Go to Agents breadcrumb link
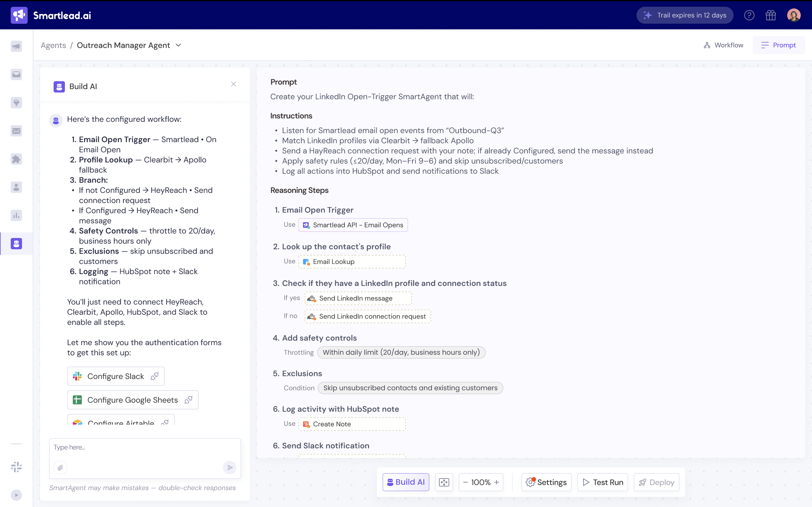The height and width of the screenshot is (507, 812). pyautogui.click(x=53, y=45)
